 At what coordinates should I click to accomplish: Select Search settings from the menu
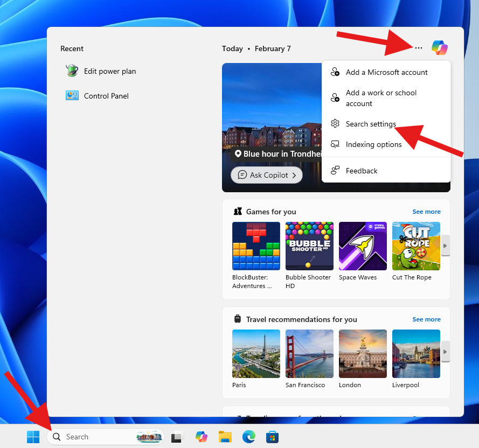click(x=371, y=124)
